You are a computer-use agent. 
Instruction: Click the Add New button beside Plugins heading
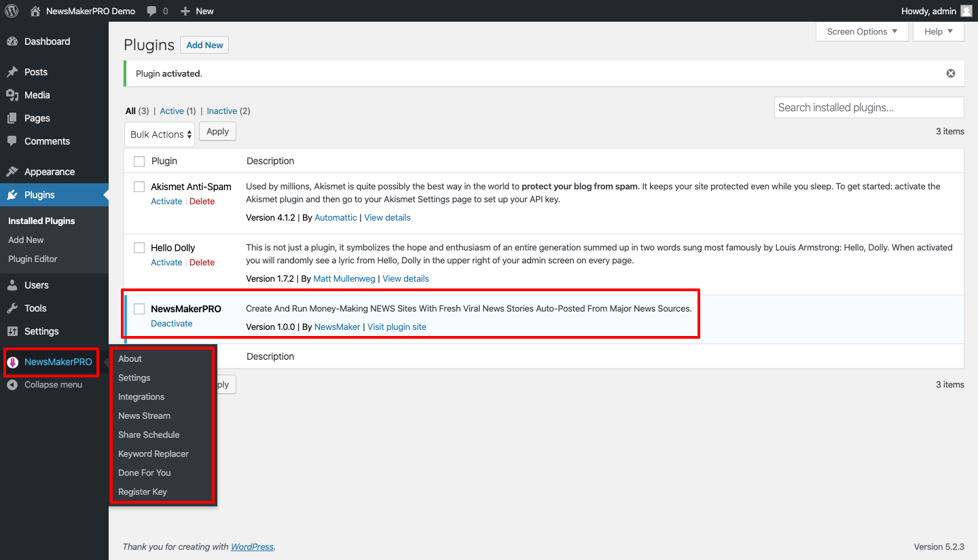204,45
